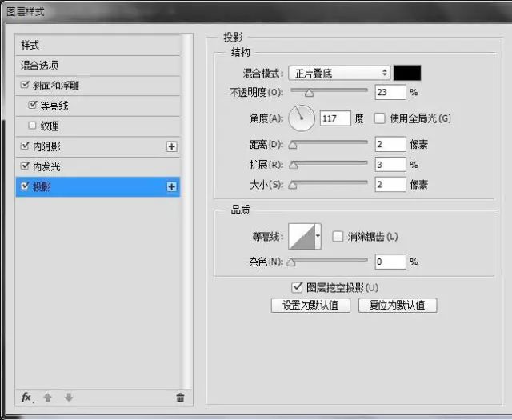Click the 复位为默认值 button
The image size is (512, 420).
click(x=398, y=306)
